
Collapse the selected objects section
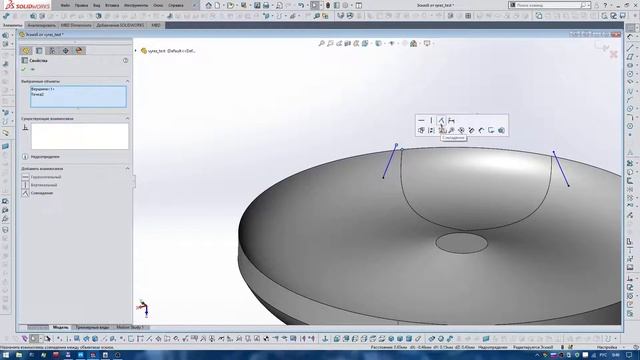coord(127,81)
